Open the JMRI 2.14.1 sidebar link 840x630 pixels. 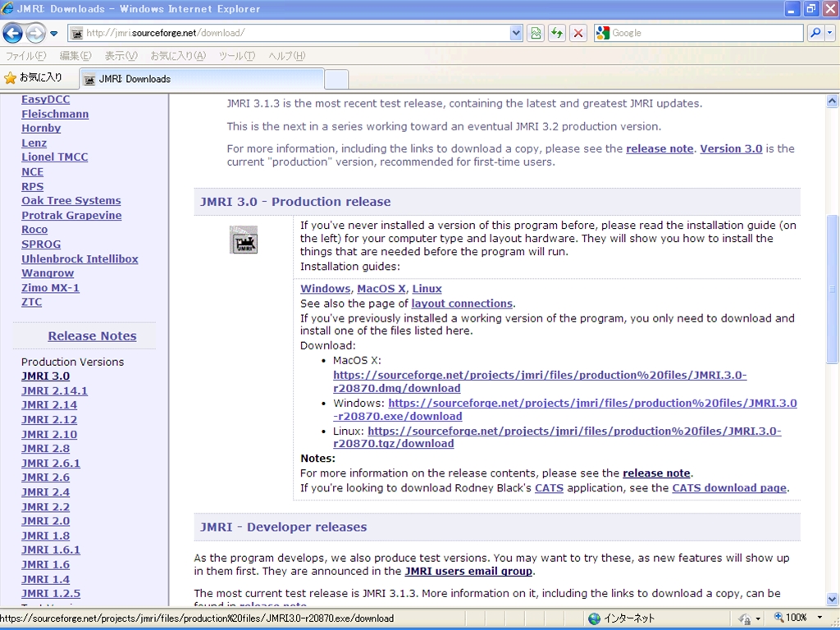[x=55, y=391]
